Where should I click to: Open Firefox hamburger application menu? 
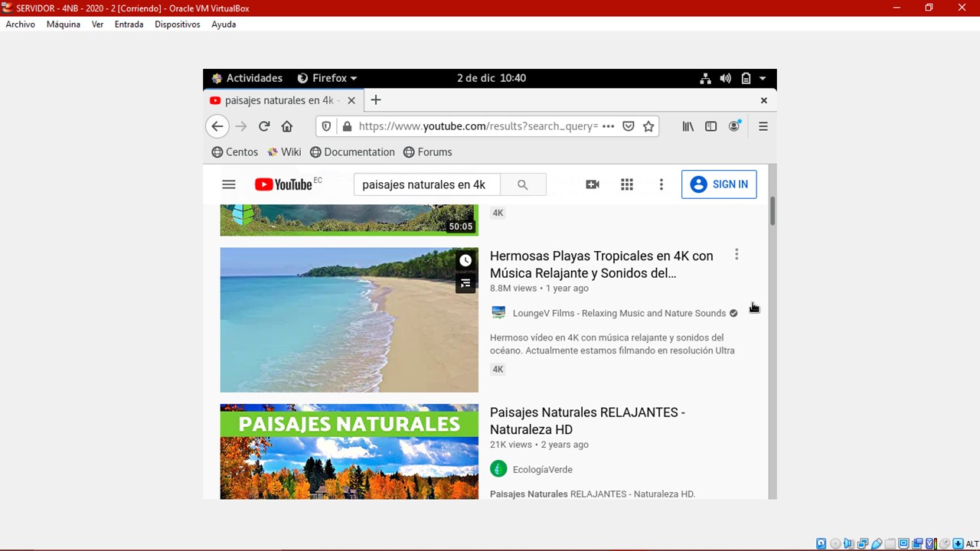point(763,126)
